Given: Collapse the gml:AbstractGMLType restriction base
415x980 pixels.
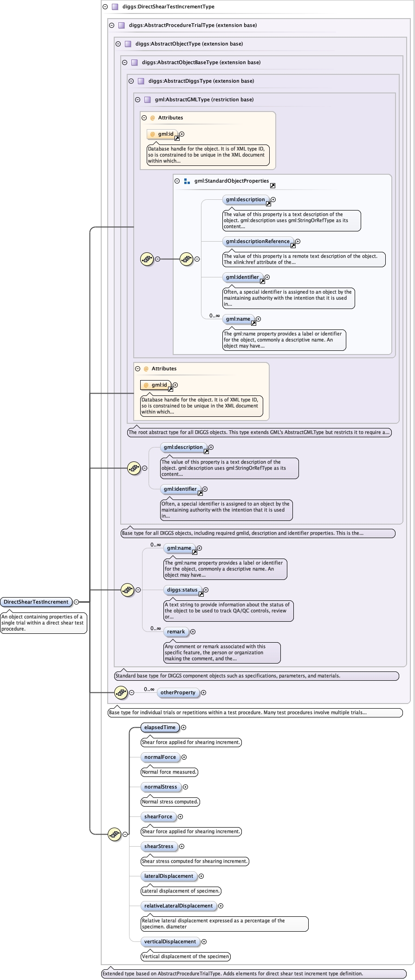Looking at the screenshot, I should pyautogui.click(x=137, y=99).
